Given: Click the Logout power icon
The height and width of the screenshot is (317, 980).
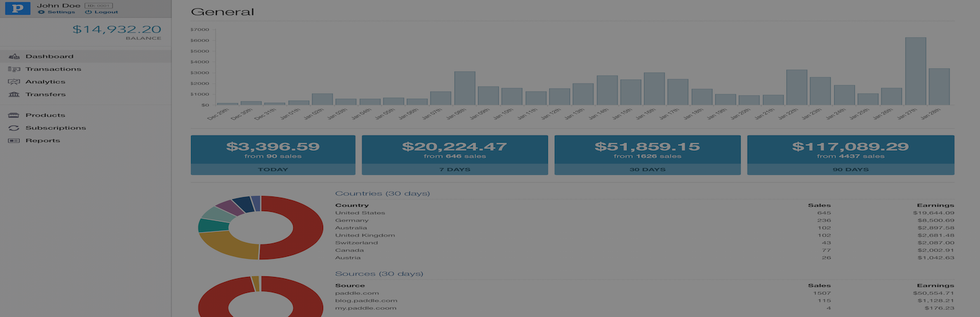Looking at the screenshot, I should (88, 12).
